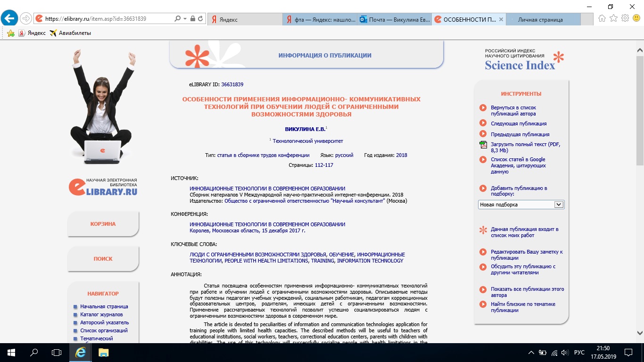Click 'Вернуться в список публикаций автора'
This screenshot has width=644, height=362.
coord(513,111)
